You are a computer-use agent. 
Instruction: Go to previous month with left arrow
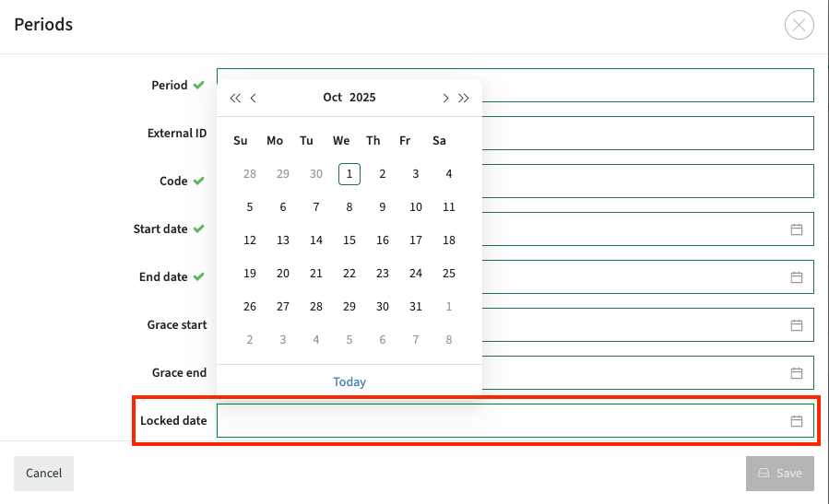click(x=254, y=98)
